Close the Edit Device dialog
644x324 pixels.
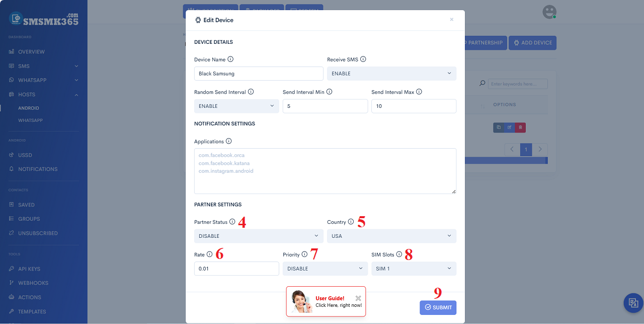(x=451, y=20)
